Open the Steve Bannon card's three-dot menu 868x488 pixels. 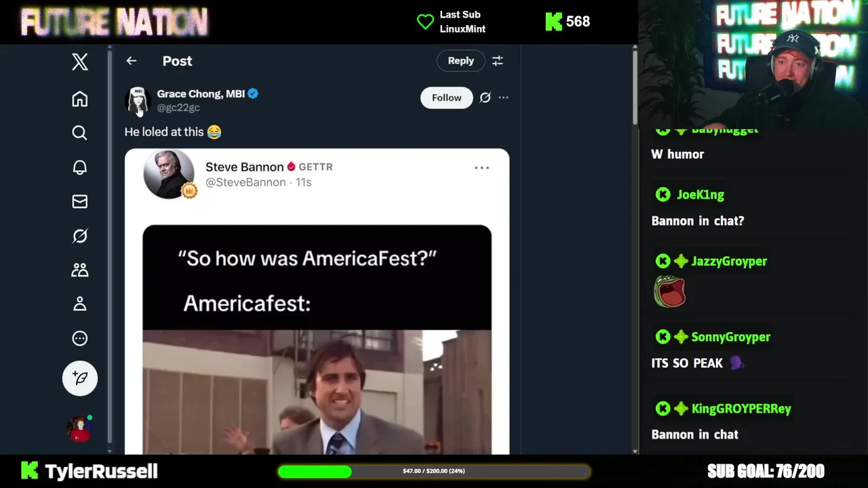(481, 167)
